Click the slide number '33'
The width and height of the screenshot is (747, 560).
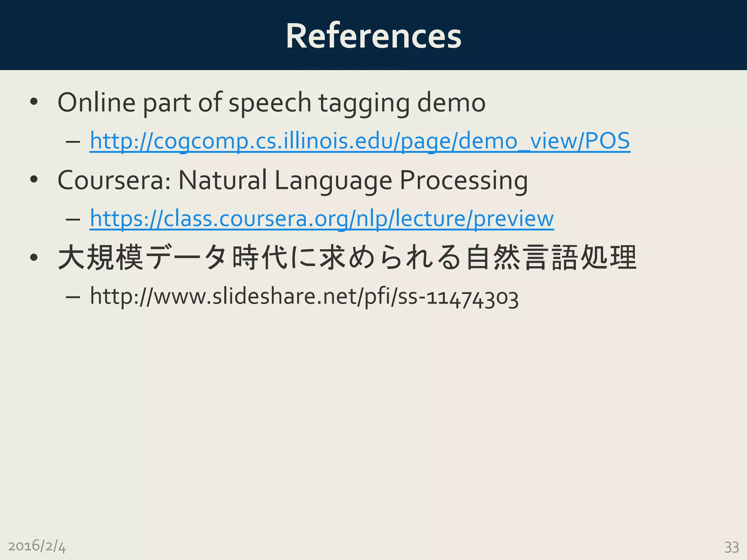click(732, 547)
